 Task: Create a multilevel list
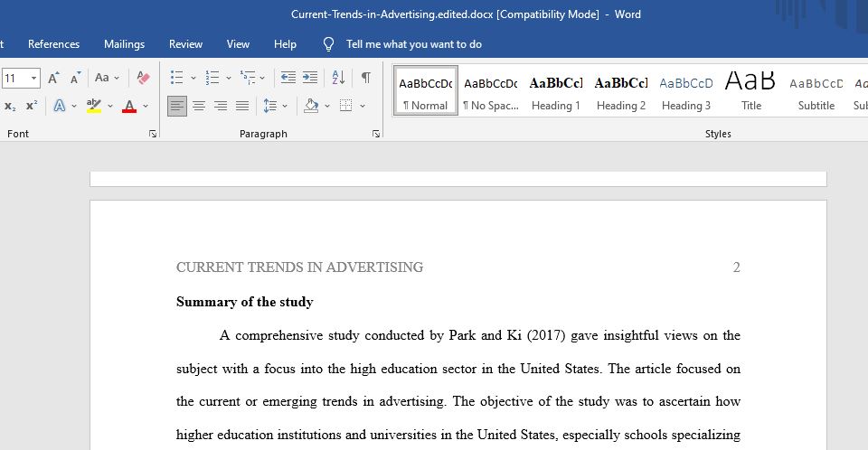point(248,78)
